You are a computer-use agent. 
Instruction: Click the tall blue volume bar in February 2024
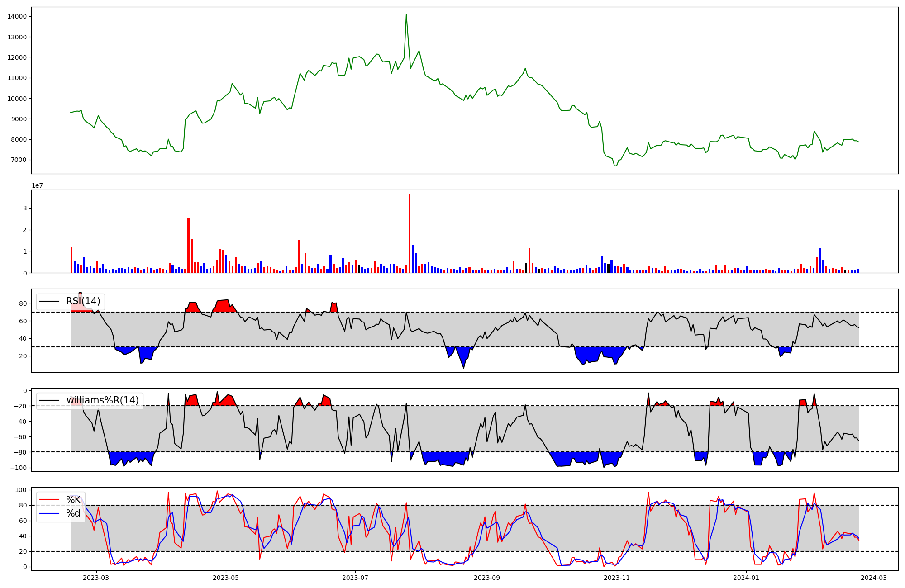pyautogui.click(x=819, y=260)
